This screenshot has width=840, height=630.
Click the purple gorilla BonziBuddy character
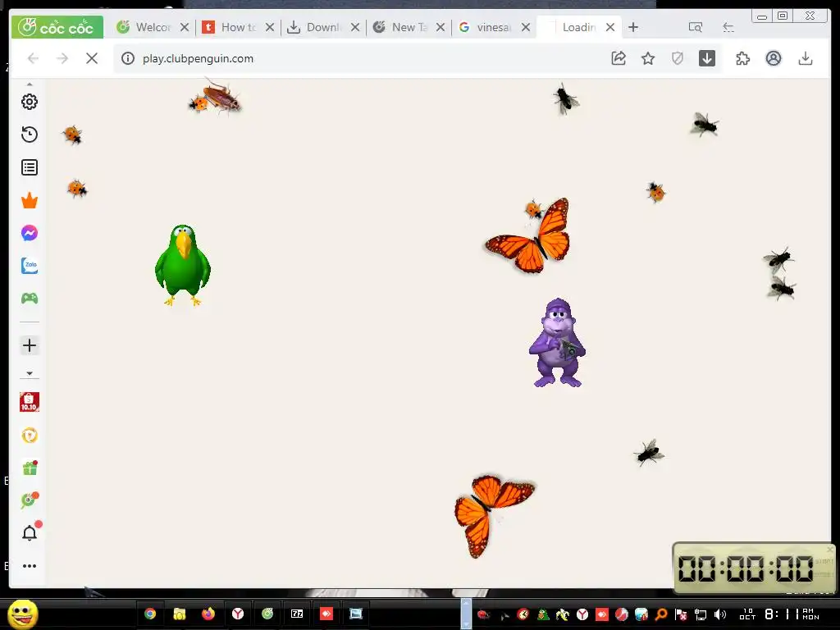coord(557,343)
